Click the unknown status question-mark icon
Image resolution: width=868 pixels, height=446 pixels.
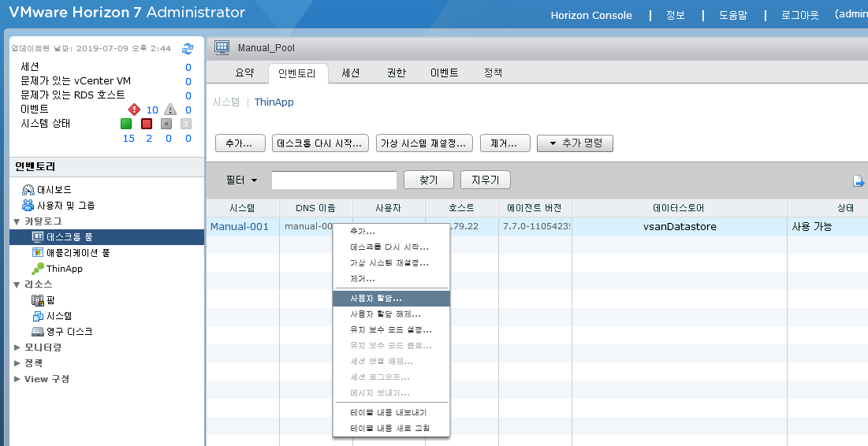click(x=186, y=124)
